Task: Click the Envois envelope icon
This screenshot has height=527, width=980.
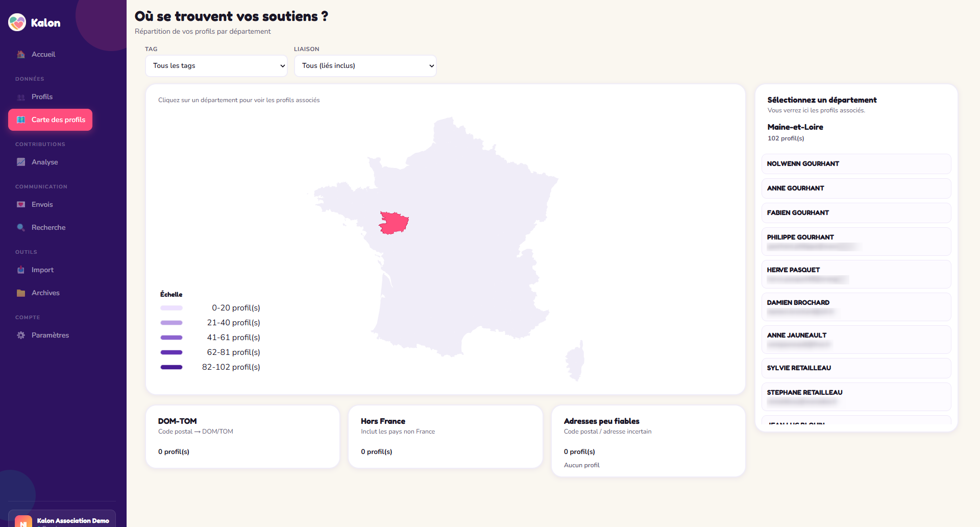Action: pos(21,204)
